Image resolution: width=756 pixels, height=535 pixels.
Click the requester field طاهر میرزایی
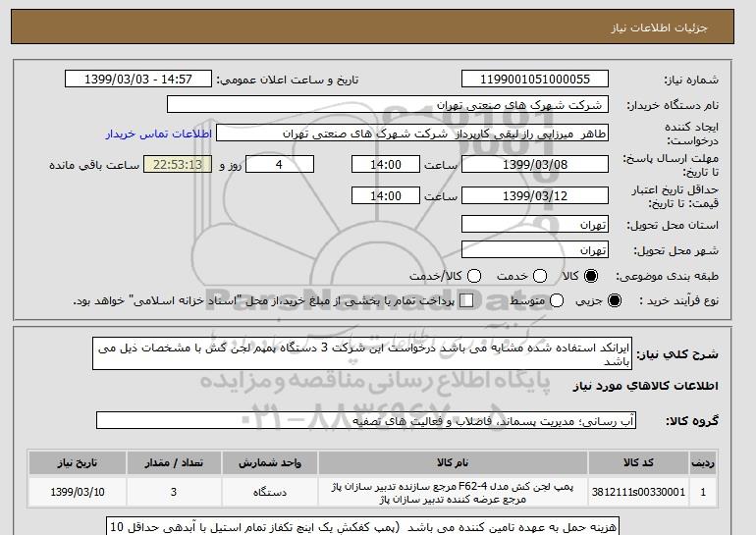(x=412, y=134)
